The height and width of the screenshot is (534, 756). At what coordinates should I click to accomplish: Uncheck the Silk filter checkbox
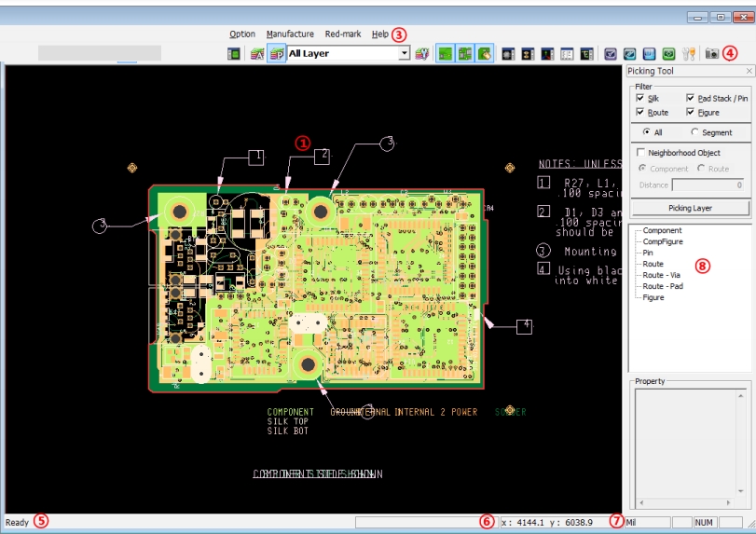[640, 98]
